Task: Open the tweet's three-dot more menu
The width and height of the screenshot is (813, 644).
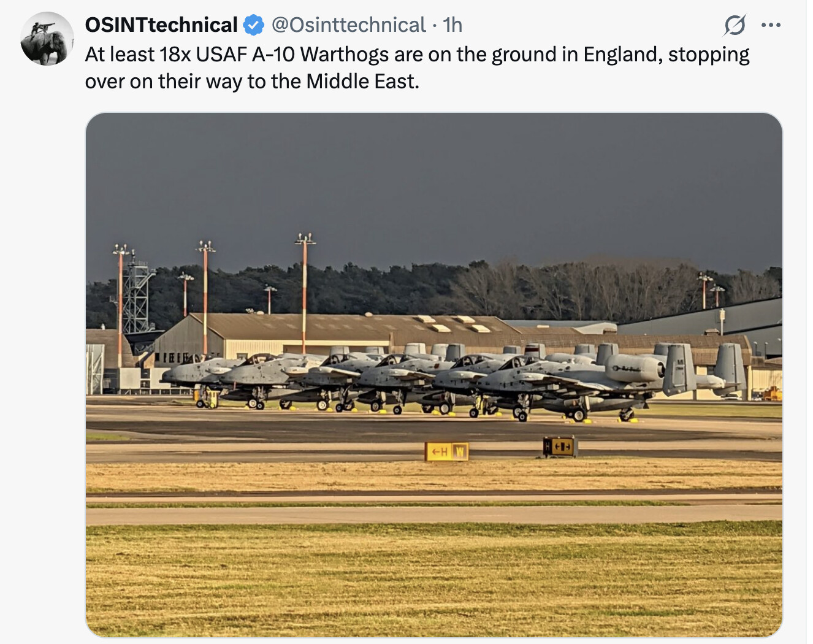Action: pos(771,25)
